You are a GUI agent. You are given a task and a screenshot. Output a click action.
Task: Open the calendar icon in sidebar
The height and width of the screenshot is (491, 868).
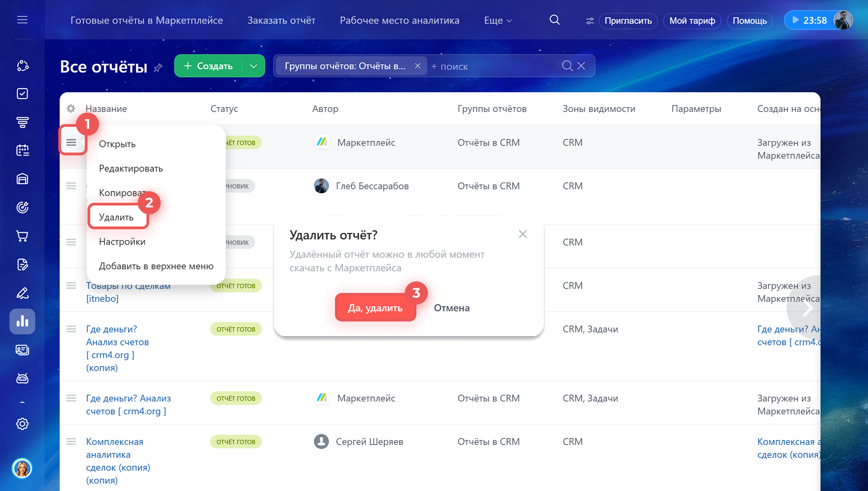[22, 150]
